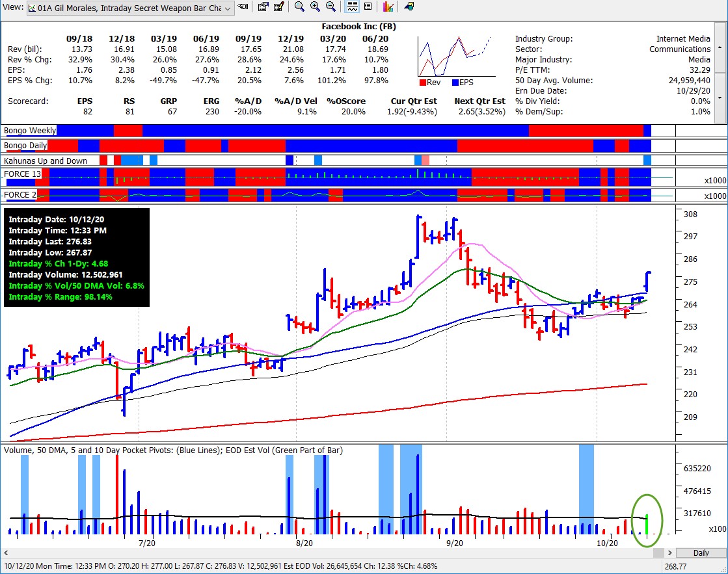Click the Facebook Inc (FB) title
The image size is (728, 574).
(x=359, y=27)
